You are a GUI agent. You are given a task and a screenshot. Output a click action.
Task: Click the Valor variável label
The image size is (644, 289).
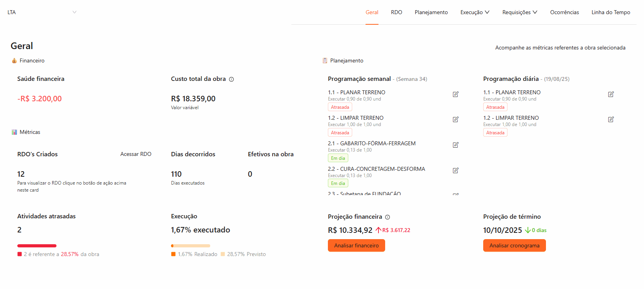point(185,108)
